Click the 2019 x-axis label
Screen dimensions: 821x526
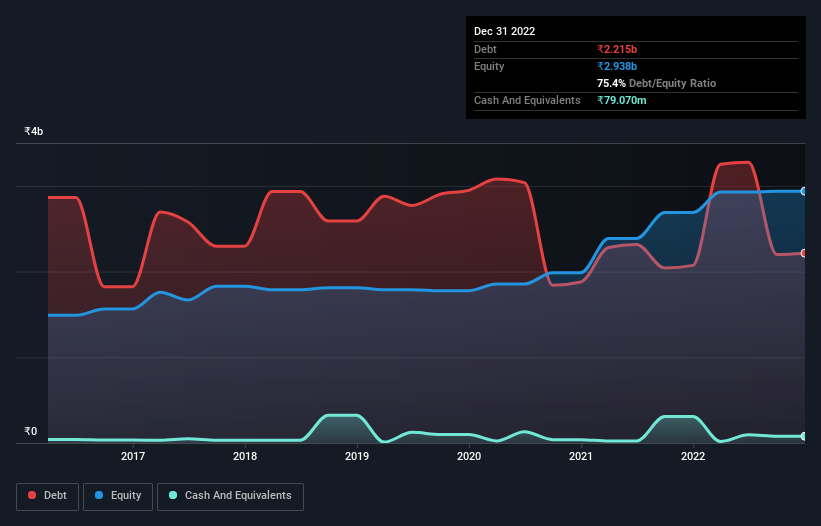(x=357, y=456)
